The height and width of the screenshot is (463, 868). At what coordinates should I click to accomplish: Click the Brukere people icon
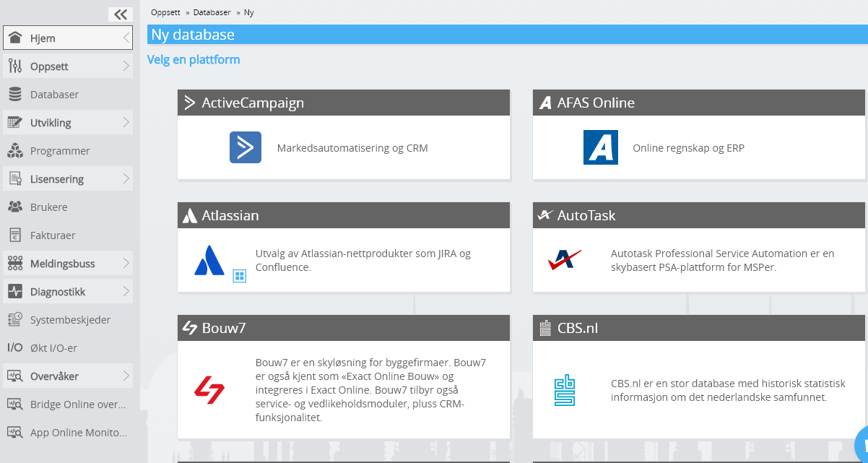click(15, 207)
